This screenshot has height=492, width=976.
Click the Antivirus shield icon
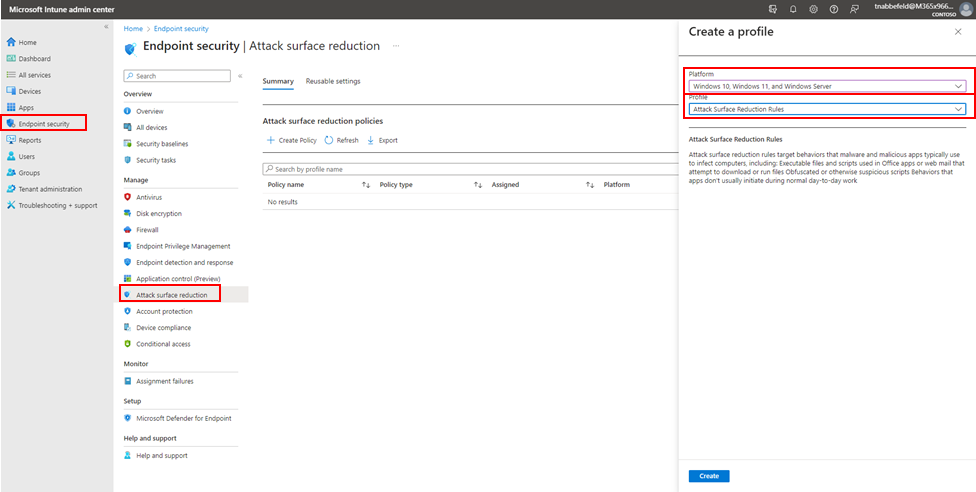[x=128, y=197]
